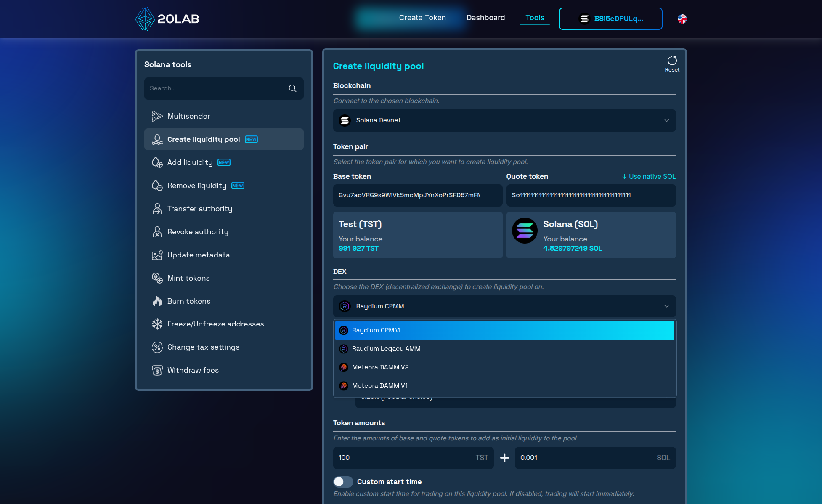Click the plus sign between token amounts
822x504 pixels.
click(504, 458)
